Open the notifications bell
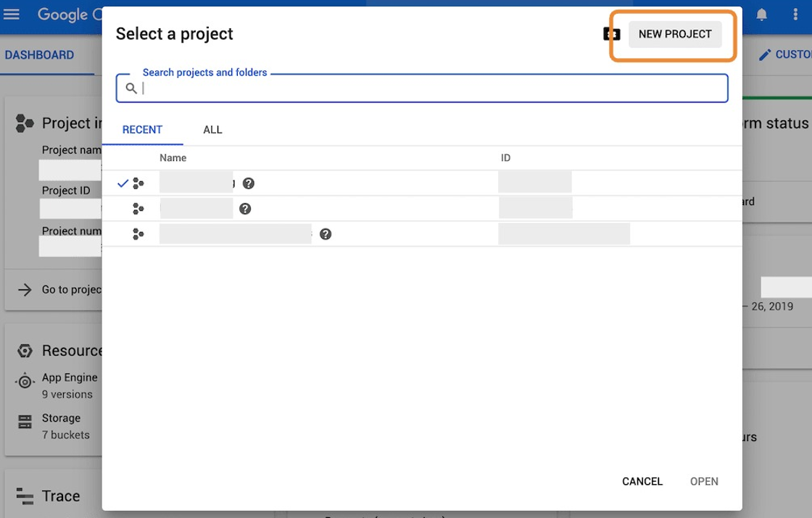 [761, 14]
